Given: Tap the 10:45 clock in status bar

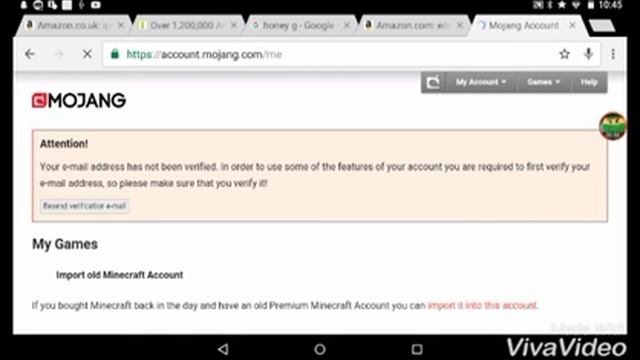Looking at the screenshot, I should [x=611, y=5].
